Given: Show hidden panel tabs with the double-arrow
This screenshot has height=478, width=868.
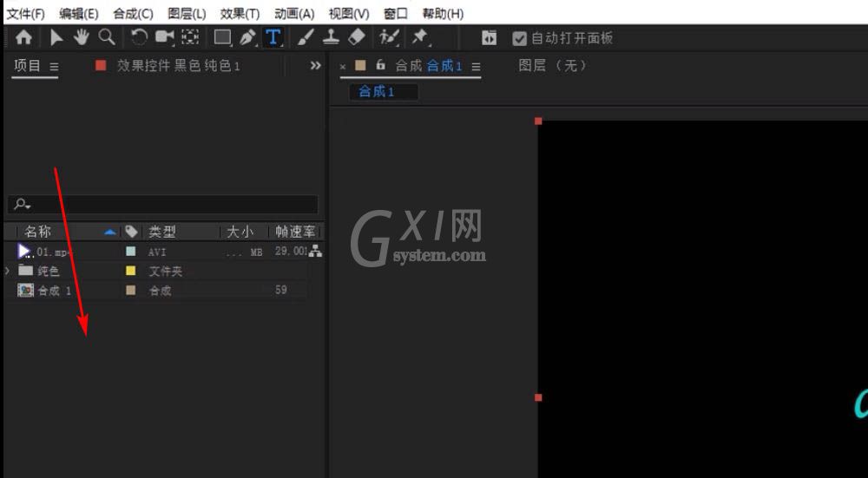Looking at the screenshot, I should click(x=316, y=66).
